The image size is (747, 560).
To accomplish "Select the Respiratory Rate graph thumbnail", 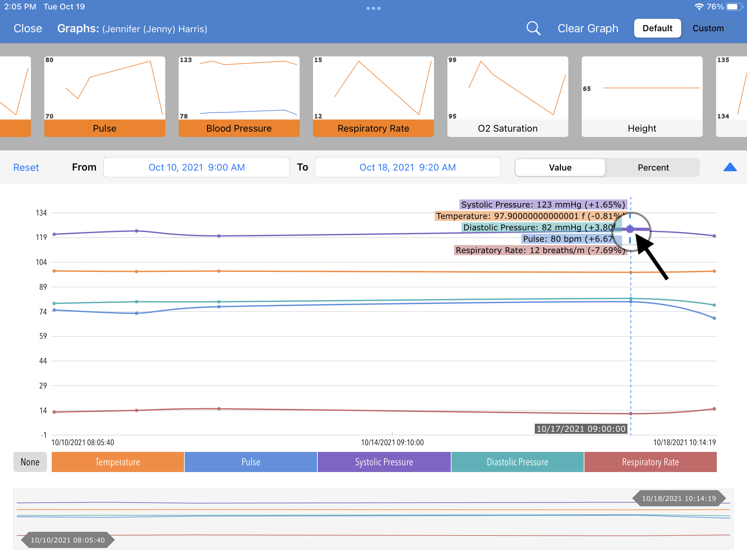I will click(x=373, y=97).
